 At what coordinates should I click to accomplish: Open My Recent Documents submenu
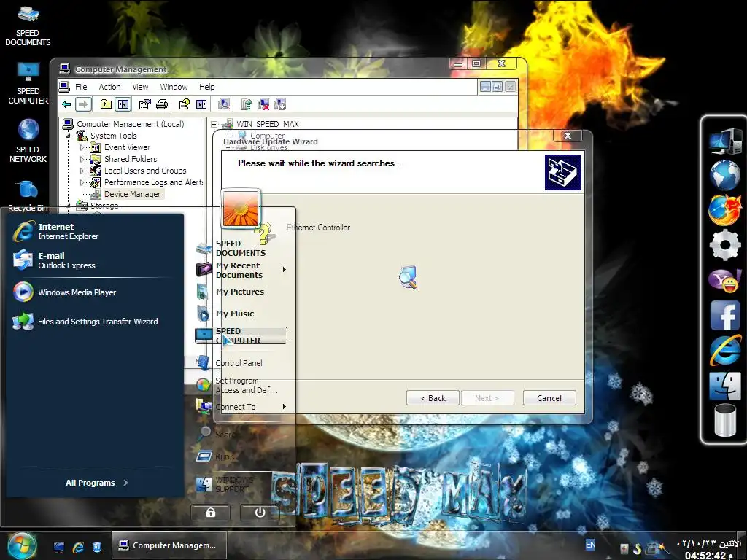(241, 270)
